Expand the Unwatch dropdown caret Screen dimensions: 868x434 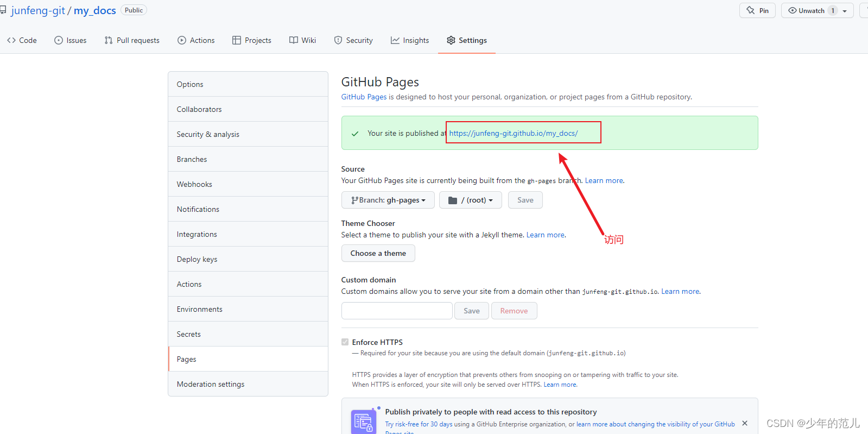845,11
